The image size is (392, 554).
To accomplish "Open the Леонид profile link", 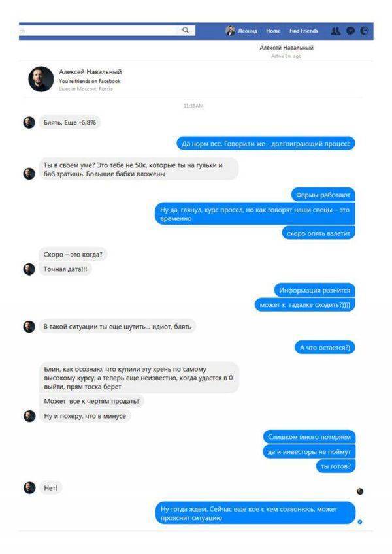I will [x=247, y=31].
